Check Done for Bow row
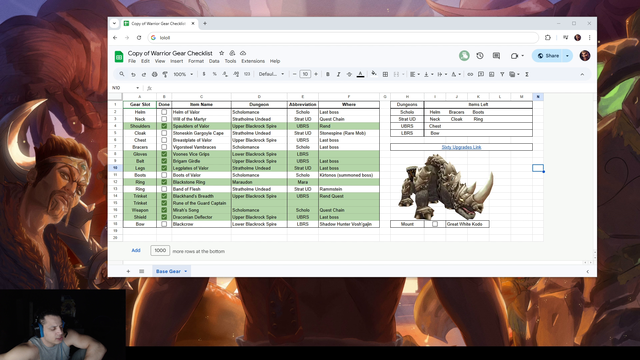Image resolution: width=640 pixels, height=360 pixels. pyautogui.click(x=164, y=224)
